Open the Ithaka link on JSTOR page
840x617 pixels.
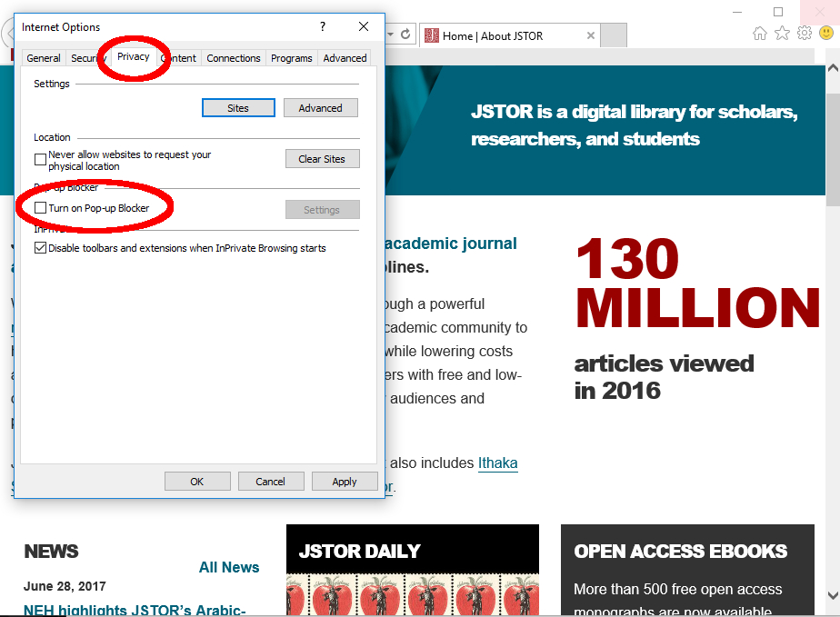pyautogui.click(x=497, y=463)
